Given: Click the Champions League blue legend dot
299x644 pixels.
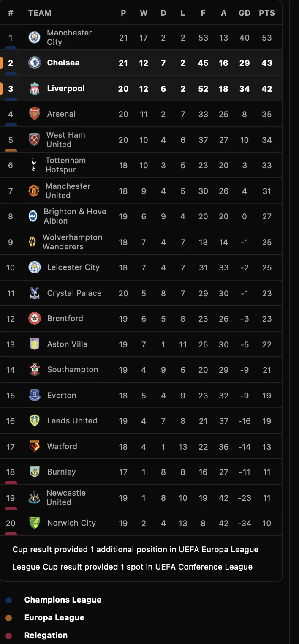Looking at the screenshot, I should 9,600.
